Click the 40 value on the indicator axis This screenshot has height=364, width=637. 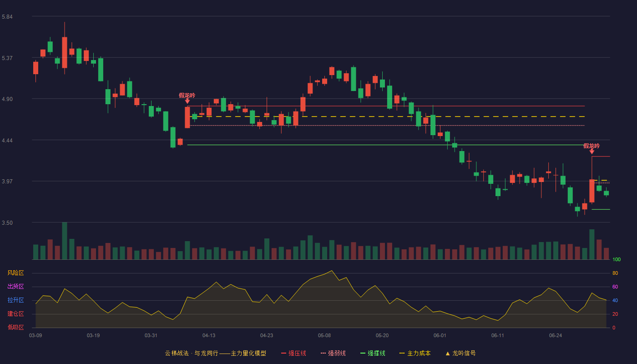pyautogui.click(x=615, y=300)
